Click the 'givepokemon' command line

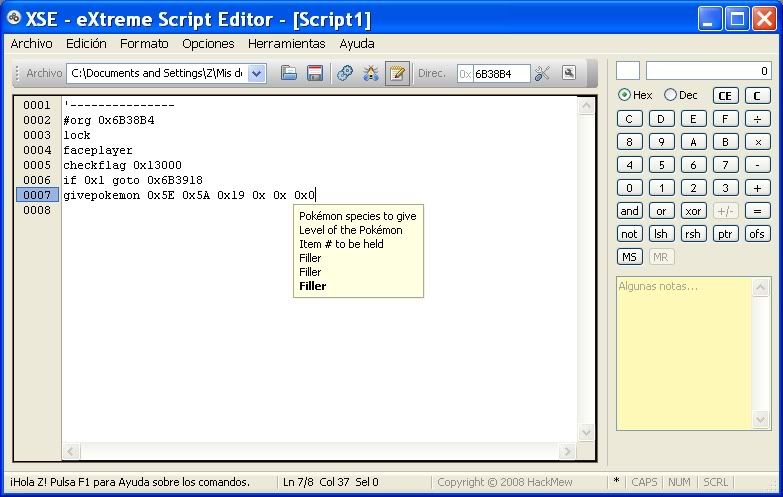coord(190,195)
